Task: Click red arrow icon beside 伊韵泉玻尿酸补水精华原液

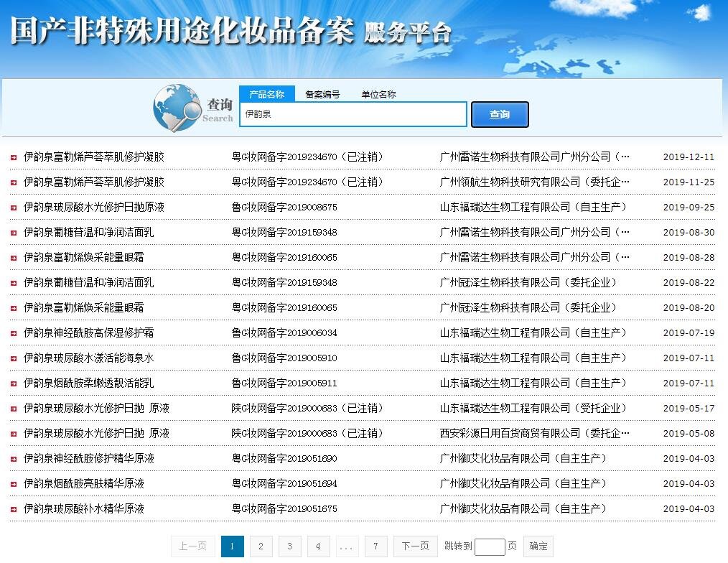Action: [14, 509]
